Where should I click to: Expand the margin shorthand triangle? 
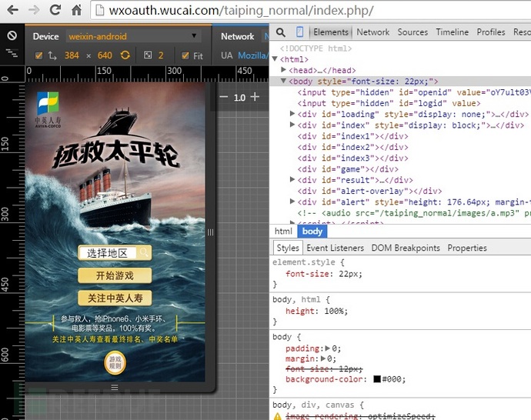[323, 358]
